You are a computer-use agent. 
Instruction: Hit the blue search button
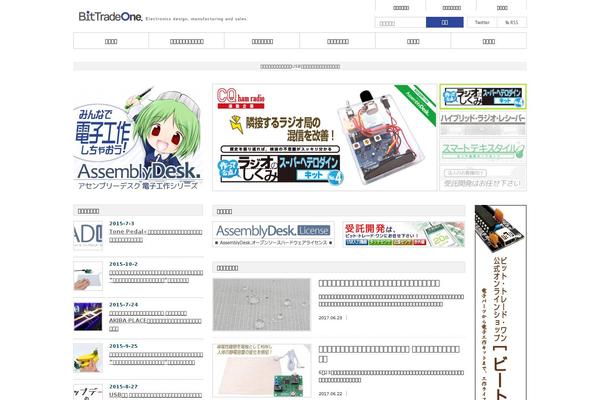[x=445, y=23]
